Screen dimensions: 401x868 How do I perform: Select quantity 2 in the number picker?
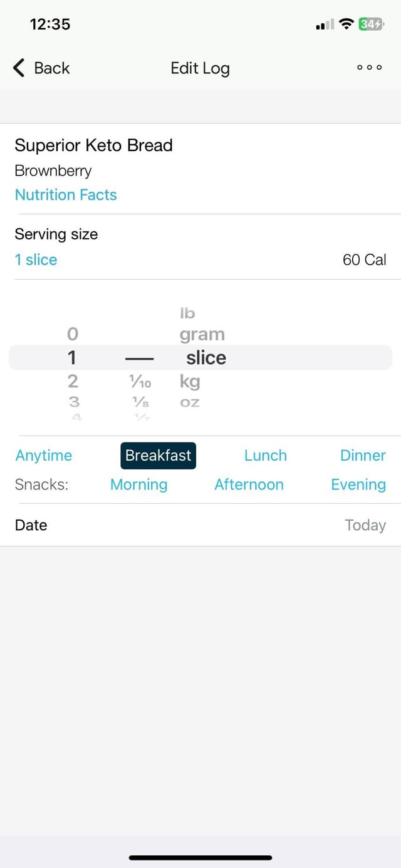(73, 381)
